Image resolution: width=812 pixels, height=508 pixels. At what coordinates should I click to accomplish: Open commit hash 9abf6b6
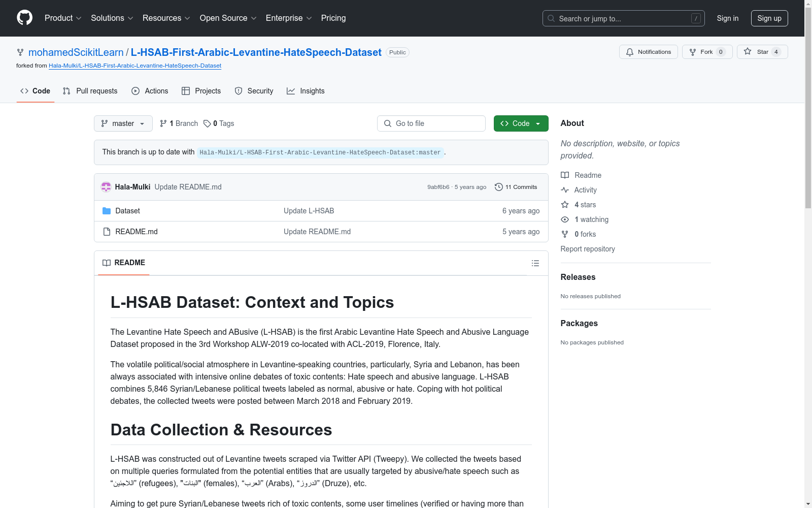(x=438, y=187)
